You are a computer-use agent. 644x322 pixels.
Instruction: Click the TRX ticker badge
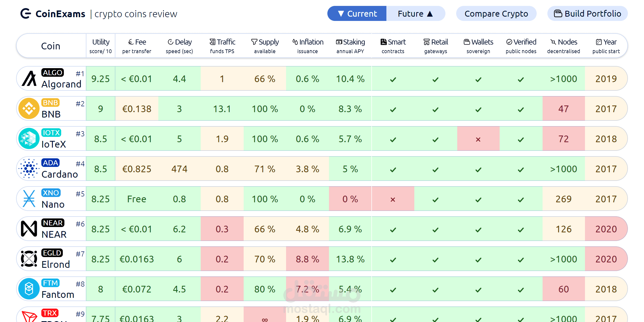(50, 313)
